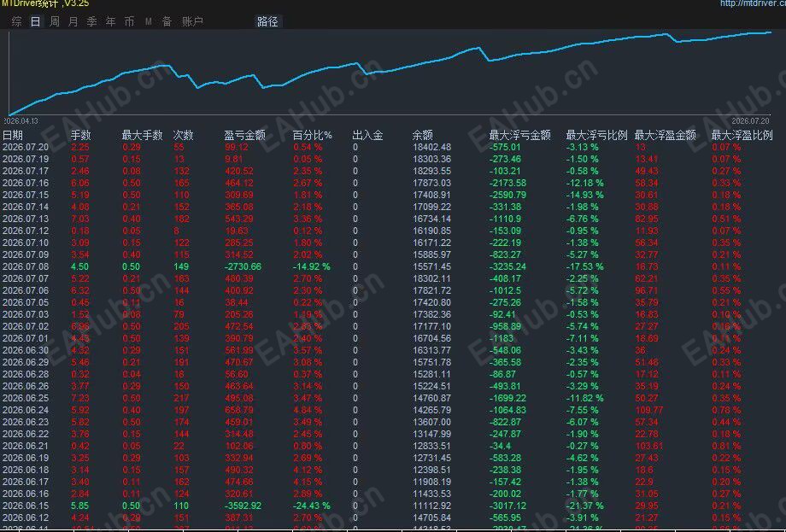This screenshot has height=532, width=786.
Task: Click the equity curve start date 2026.04.13
Action: [x=21, y=120]
